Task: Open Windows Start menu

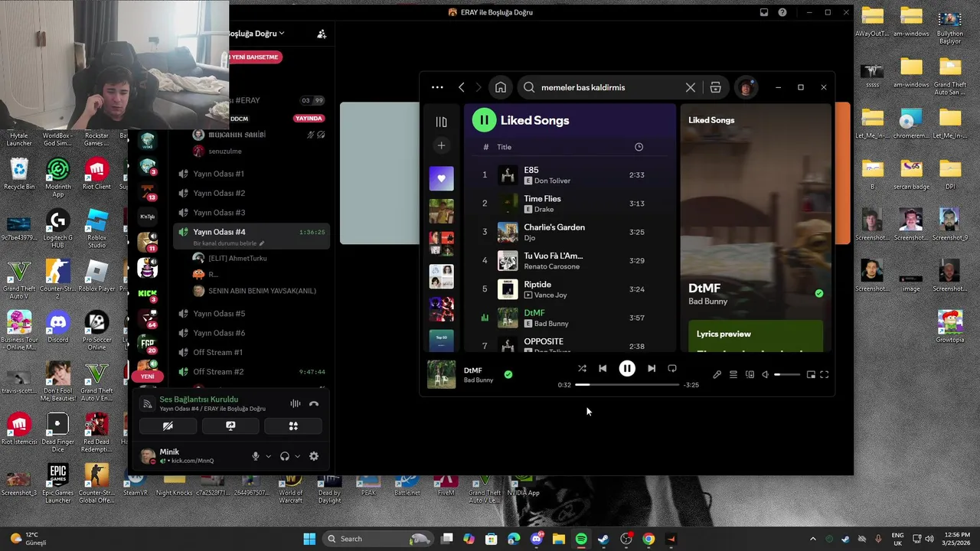Action: (309, 539)
